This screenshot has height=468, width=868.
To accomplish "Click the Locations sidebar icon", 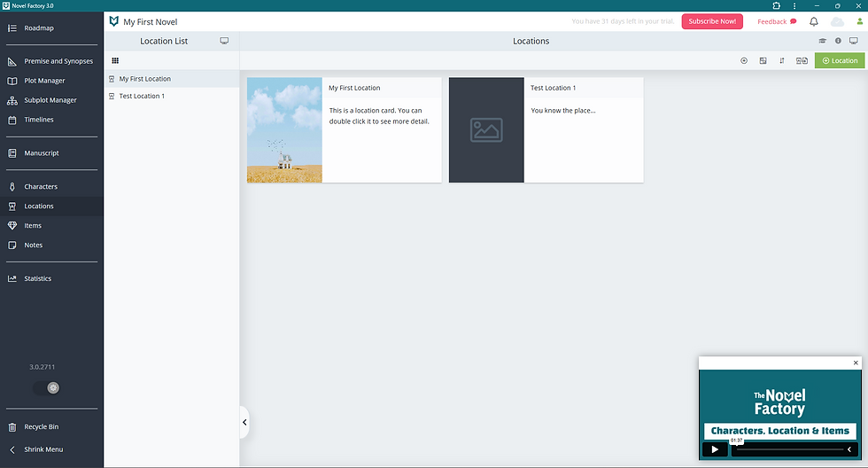I will [12, 206].
